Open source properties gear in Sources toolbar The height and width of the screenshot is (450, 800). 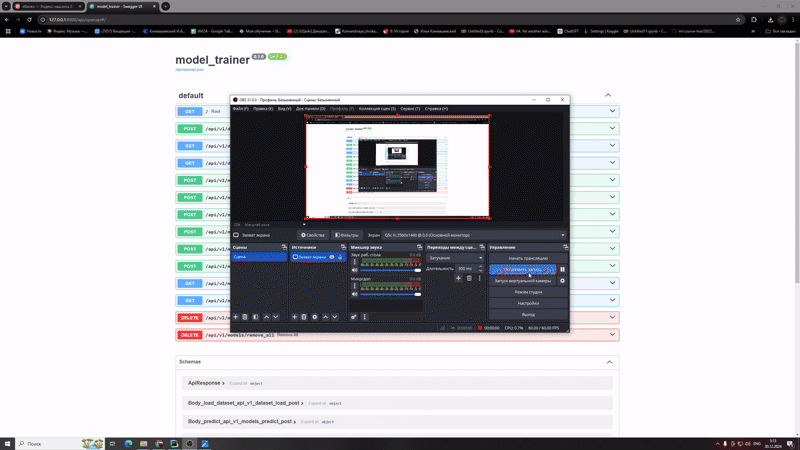pos(314,317)
